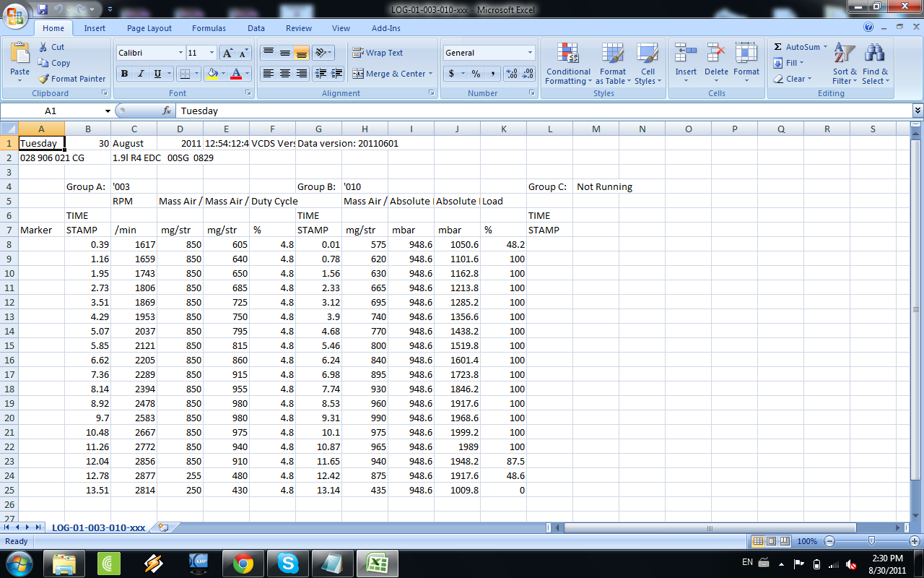The height and width of the screenshot is (578, 924).
Task: Open the Page Layout tab
Action: point(149,28)
